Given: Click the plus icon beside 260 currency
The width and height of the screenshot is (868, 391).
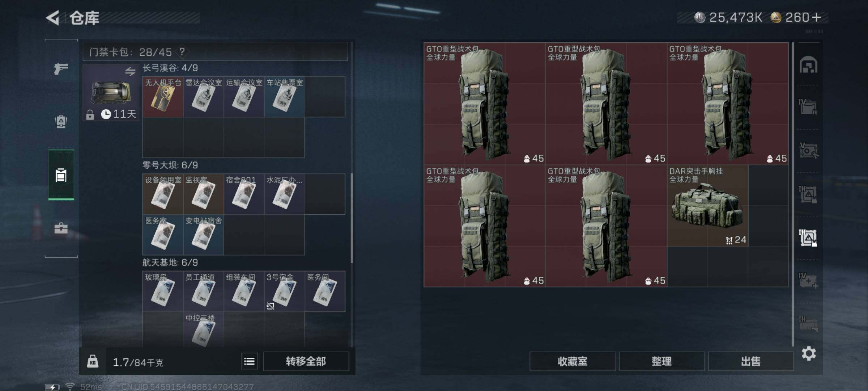Looking at the screenshot, I should coord(816,17).
